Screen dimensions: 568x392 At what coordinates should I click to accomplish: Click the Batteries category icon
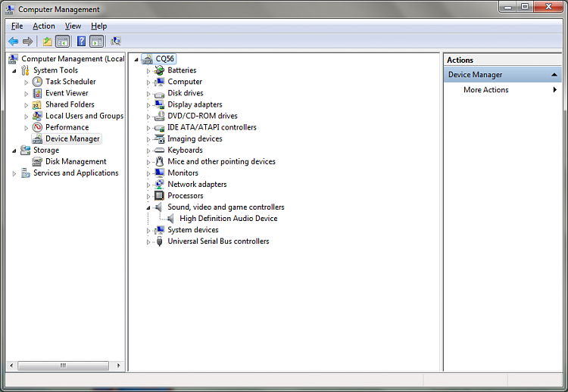point(159,70)
